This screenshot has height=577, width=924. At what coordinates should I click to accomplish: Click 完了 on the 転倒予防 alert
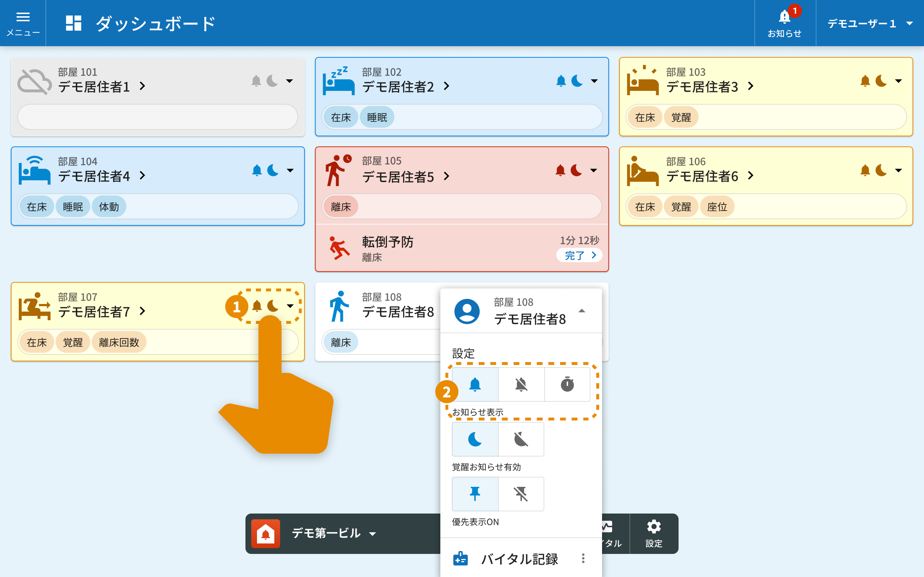click(579, 255)
